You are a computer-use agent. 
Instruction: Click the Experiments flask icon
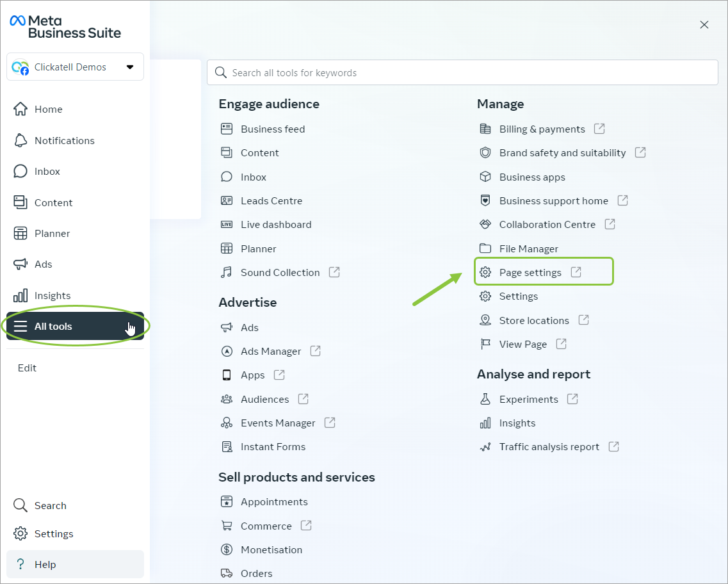(x=485, y=400)
